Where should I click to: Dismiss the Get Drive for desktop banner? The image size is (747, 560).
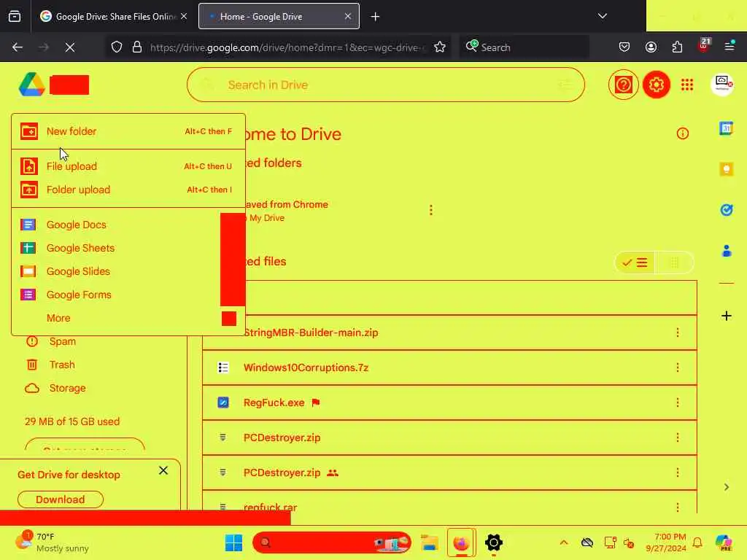click(x=163, y=470)
